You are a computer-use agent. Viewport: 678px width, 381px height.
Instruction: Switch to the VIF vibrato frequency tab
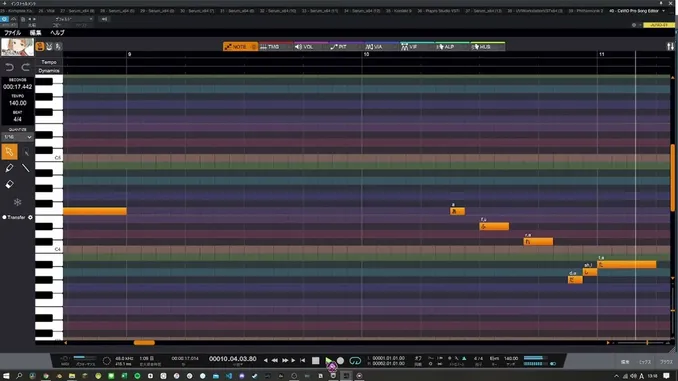click(416, 46)
